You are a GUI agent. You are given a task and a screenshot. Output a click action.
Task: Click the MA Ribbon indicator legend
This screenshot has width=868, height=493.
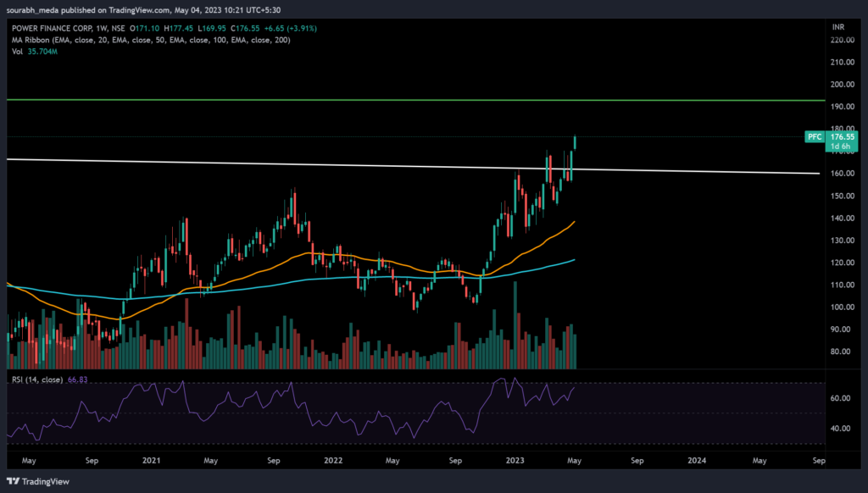[151, 40]
